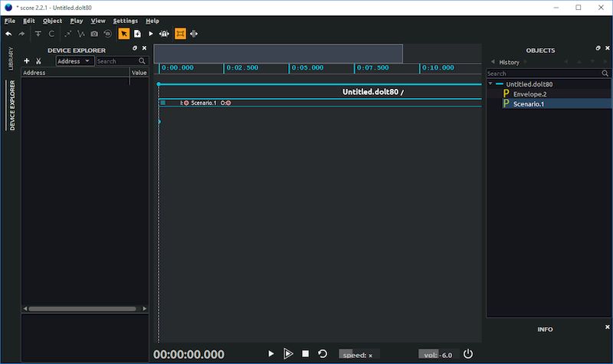This screenshot has height=364, width=613.
Task: Toggle the Scenario.1 process bar menu icon
Action: click(x=162, y=103)
